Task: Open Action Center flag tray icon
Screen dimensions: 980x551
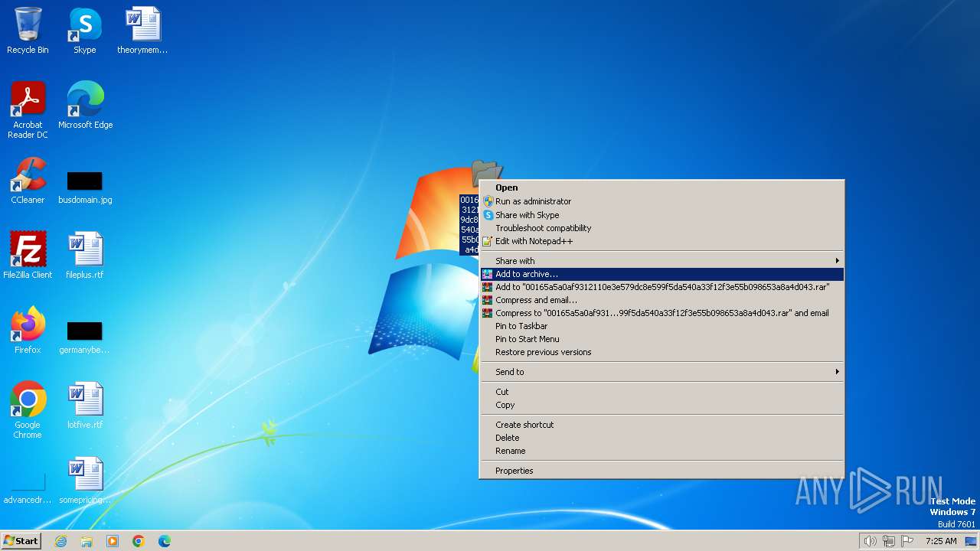Action: point(907,541)
